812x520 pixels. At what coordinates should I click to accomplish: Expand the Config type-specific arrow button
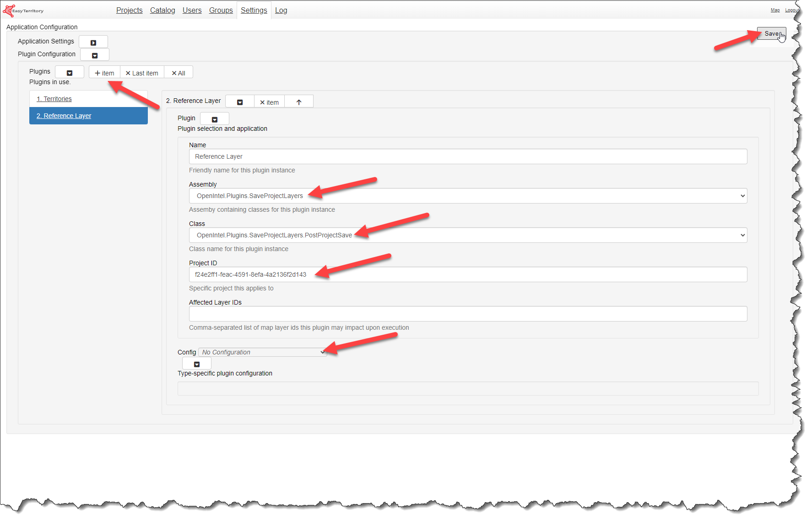pyautogui.click(x=196, y=363)
